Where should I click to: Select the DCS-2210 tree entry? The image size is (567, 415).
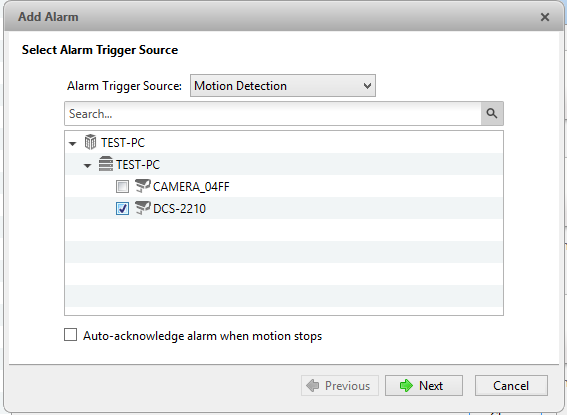pos(179,209)
